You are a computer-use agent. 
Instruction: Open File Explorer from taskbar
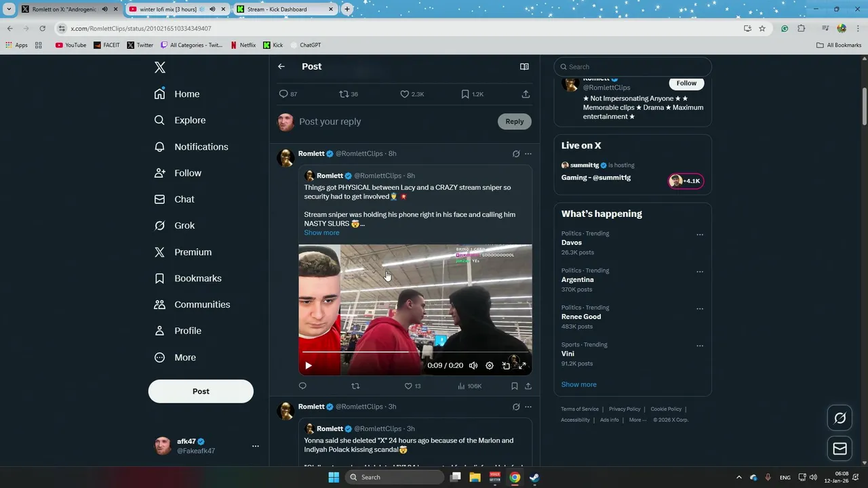pos(475,477)
